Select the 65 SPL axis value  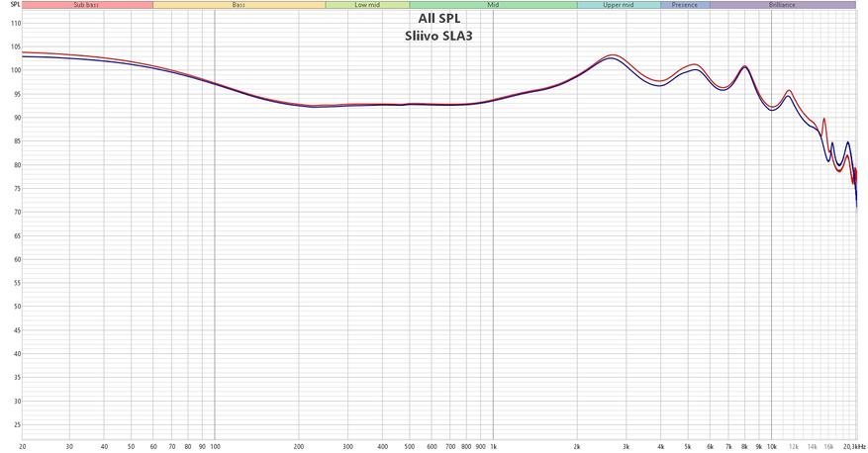(x=17, y=236)
